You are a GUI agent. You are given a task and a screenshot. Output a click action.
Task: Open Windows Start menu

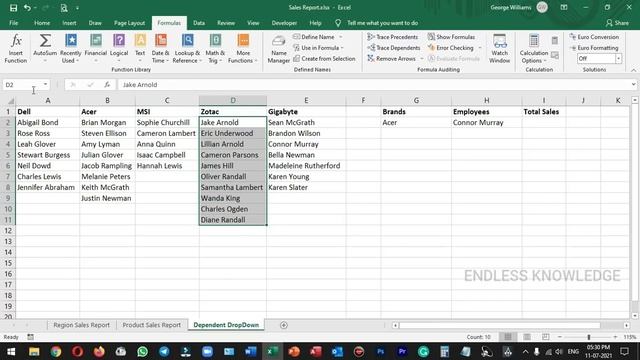pyautogui.click(x=11, y=351)
